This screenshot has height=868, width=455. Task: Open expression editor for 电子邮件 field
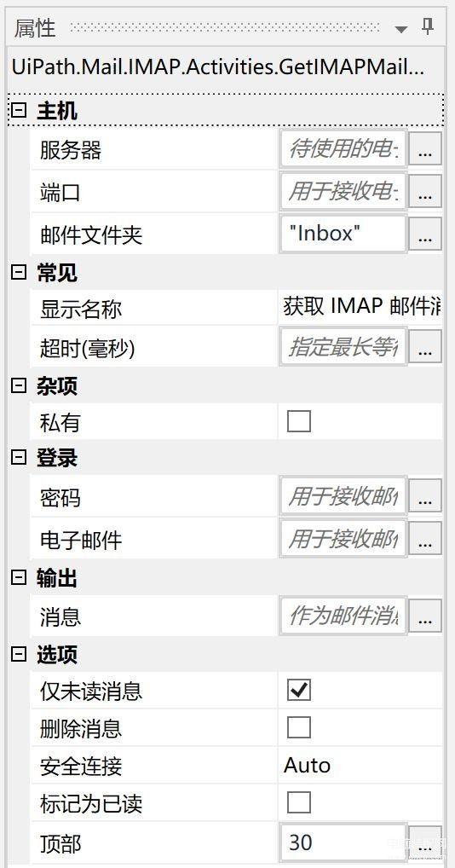(425, 538)
